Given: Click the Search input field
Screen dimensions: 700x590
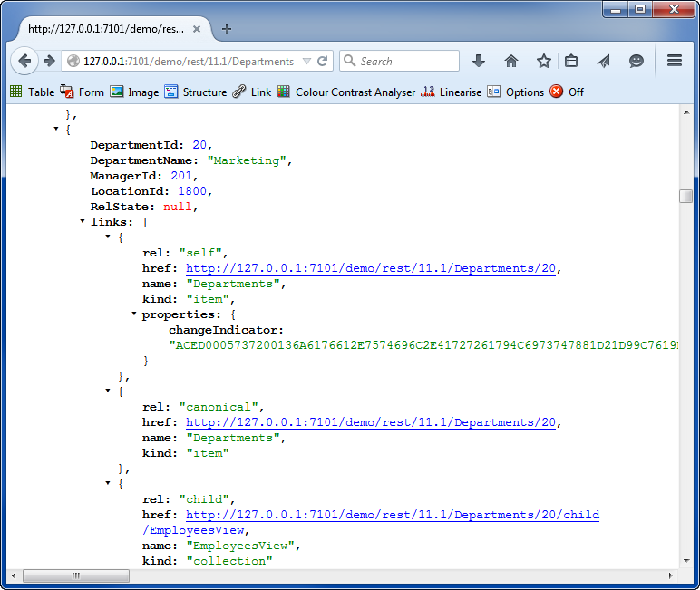Looking at the screenshot, I should coord(399,61).
